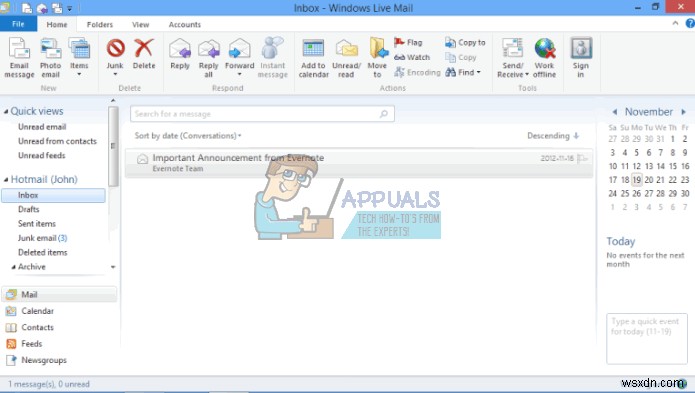This screenshot has width=695, height=393.
Task: Click the new item quick access icon
Action: (x=27, y=8)
